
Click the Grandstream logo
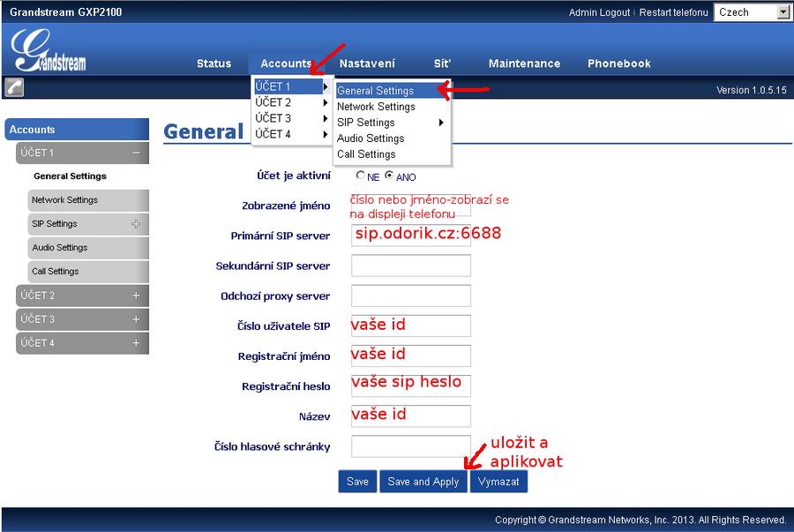click(49, 51)
